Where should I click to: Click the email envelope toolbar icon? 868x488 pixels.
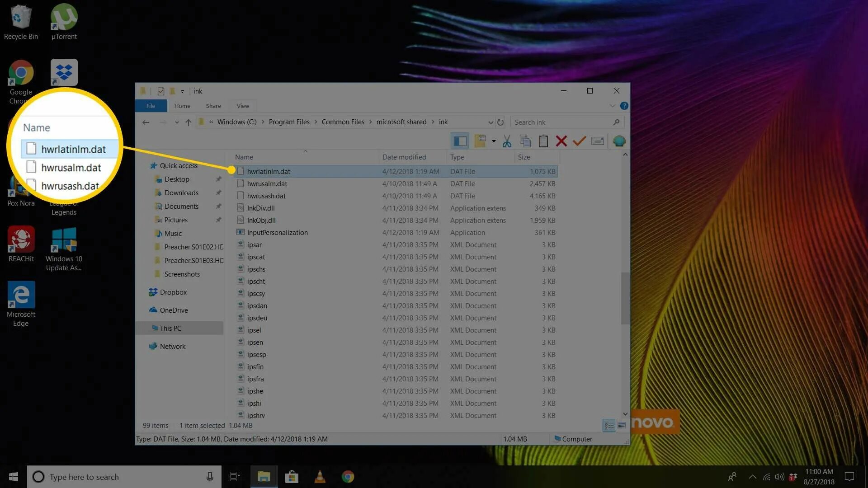597,141
